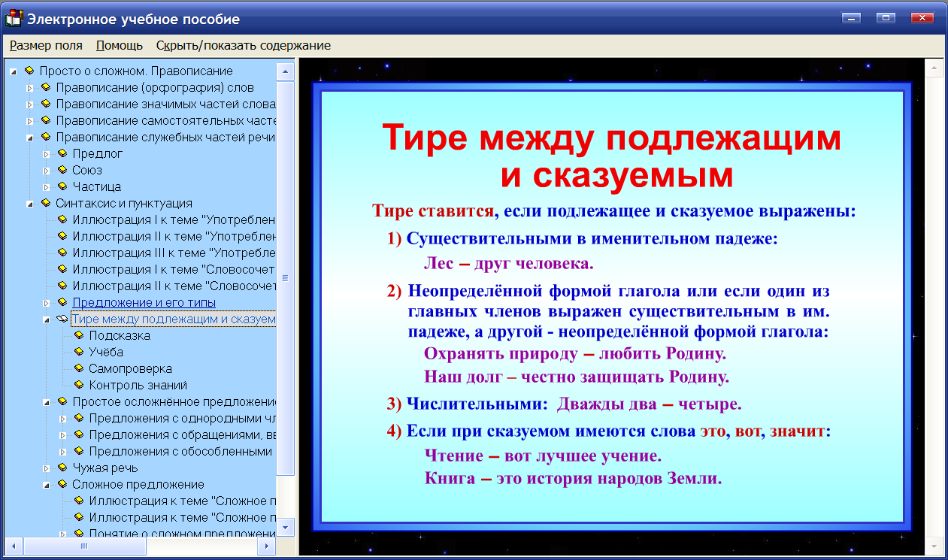Expand Правописание значимых частей слова node
948x560 pixels.
pyautogui.click(x=30, y=104)
